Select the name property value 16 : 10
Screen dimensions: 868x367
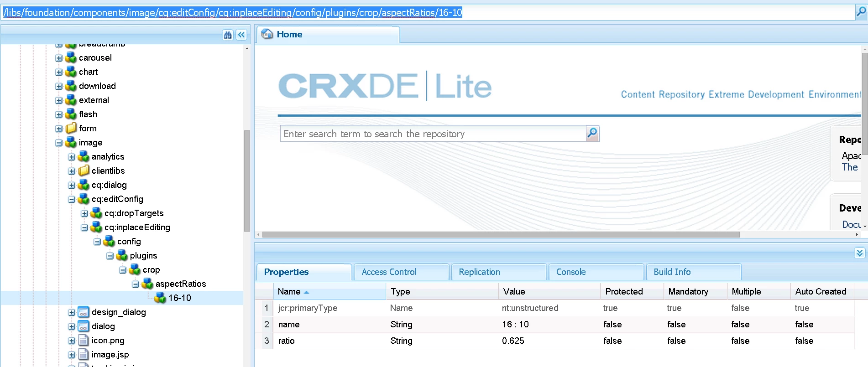click(x=515, y=324)
